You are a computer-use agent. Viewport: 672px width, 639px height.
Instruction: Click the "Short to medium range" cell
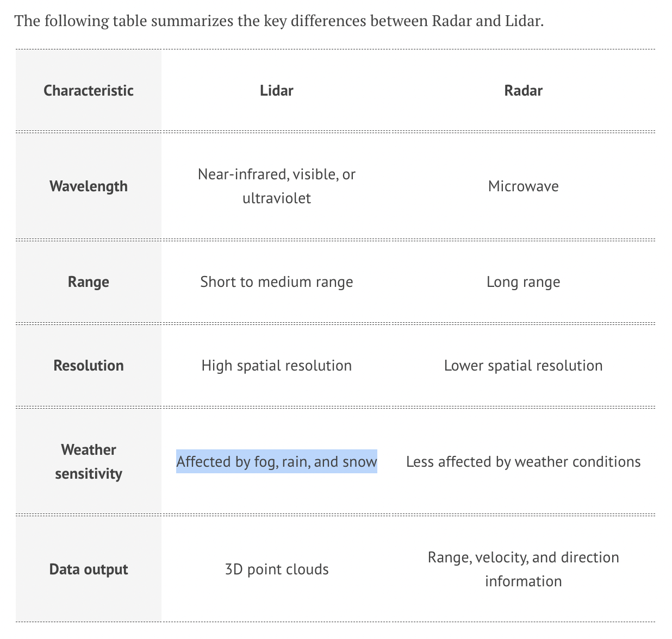[277, 282]
